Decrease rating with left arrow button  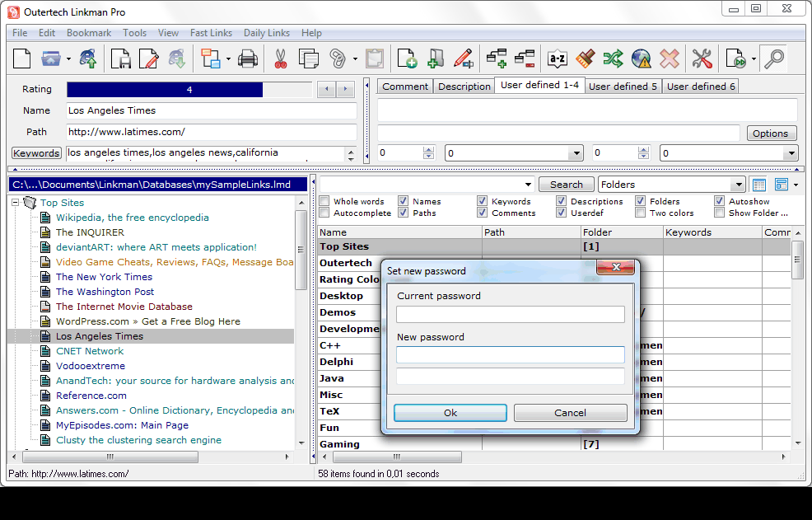[326, 89]
